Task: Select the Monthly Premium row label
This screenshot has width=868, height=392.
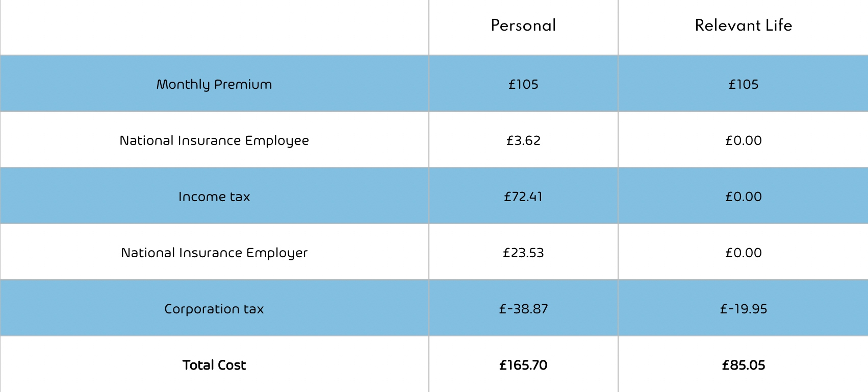Action: pyautogui.click(x=214, y=84)
